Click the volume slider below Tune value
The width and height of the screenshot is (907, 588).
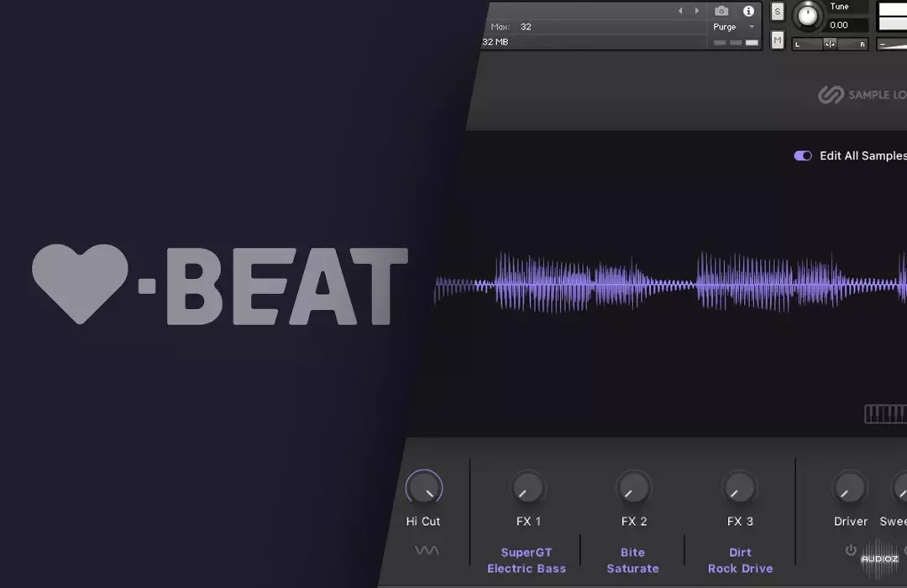click(891, 44)
